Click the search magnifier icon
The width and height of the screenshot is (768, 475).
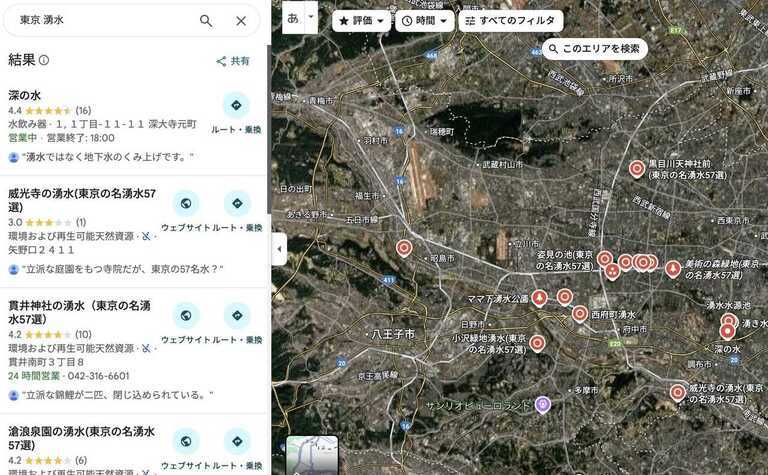pos(206,21)
